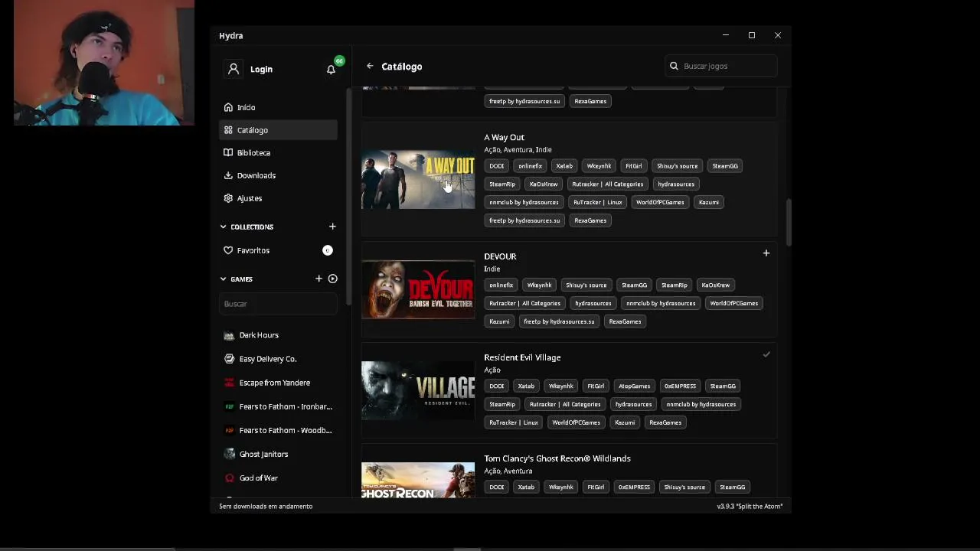Screen dimensions: 980x551
Task: Collapse the GAMES section
Action: [x=224, y=279]
